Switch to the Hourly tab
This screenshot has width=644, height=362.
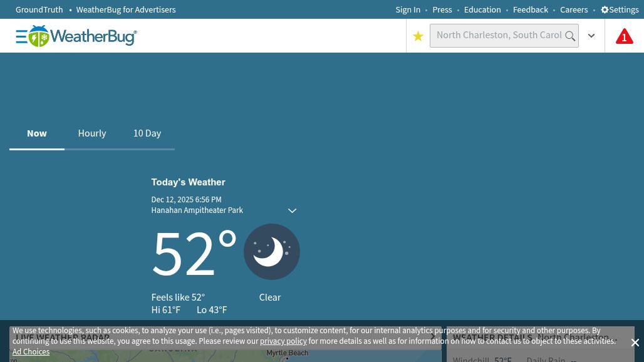click(x=92, y=133)
